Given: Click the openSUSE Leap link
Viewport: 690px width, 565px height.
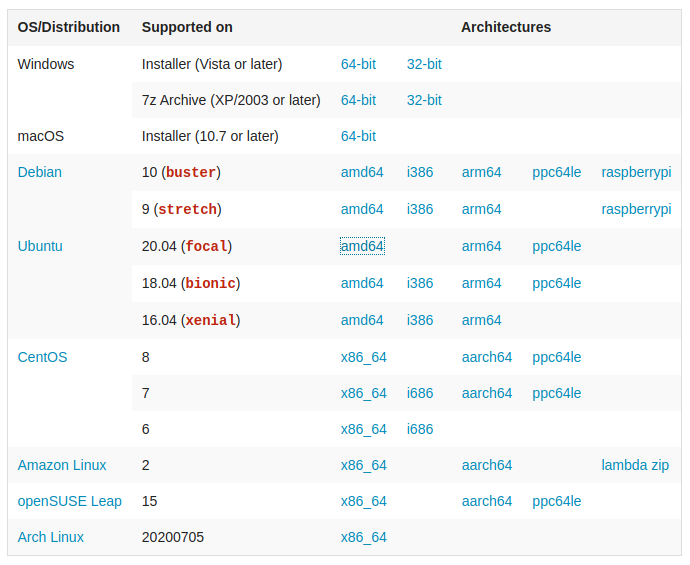Looking at the screenshot, I should pyautogui.click(x=70, y=501).
